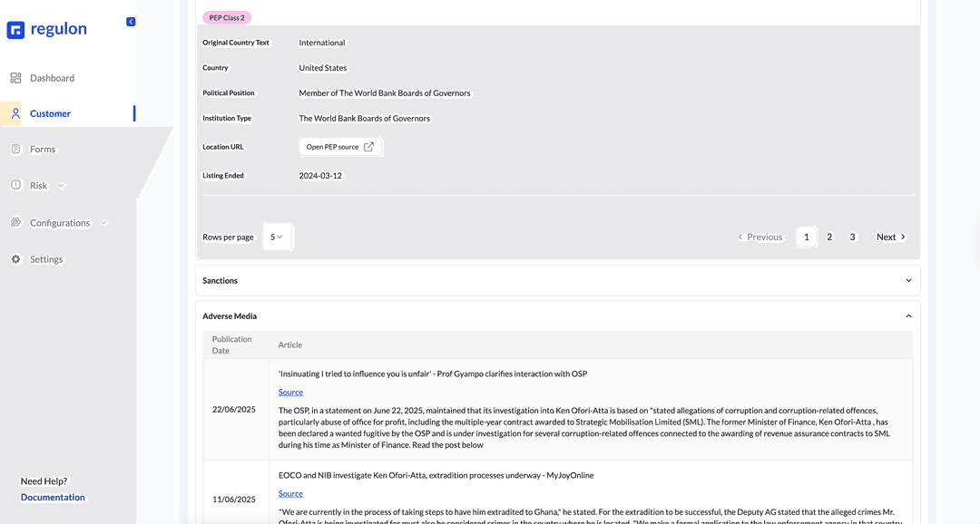Click the Risk alert icon
This screenshot has height=524, width=980.
pyautogui.click(x=15, y=185)
